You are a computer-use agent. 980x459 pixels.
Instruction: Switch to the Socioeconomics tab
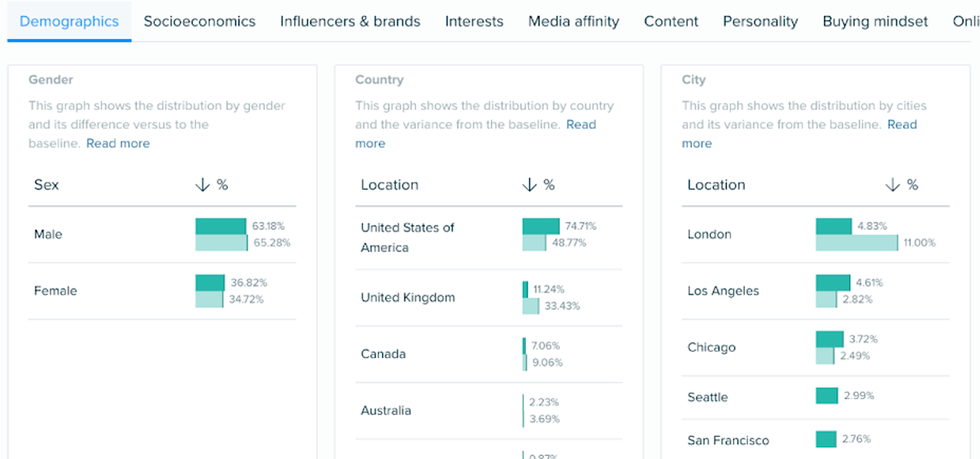[199, 21]
